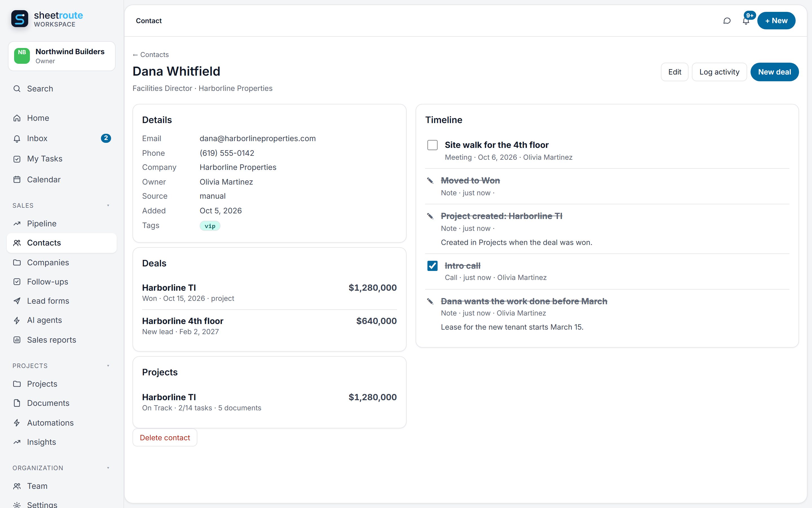Click the Inbox badge showing 2

click(x=106, y=138)
